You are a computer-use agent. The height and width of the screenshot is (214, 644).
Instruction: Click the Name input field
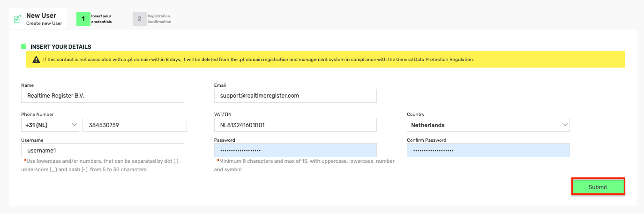click(103, 96)
